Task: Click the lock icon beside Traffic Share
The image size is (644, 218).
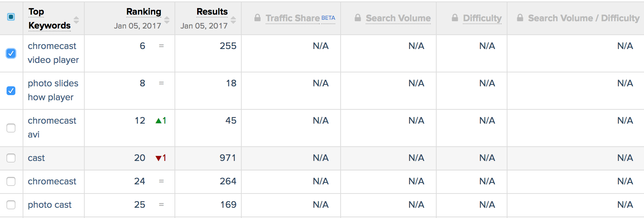Action: tap(258, 18)
